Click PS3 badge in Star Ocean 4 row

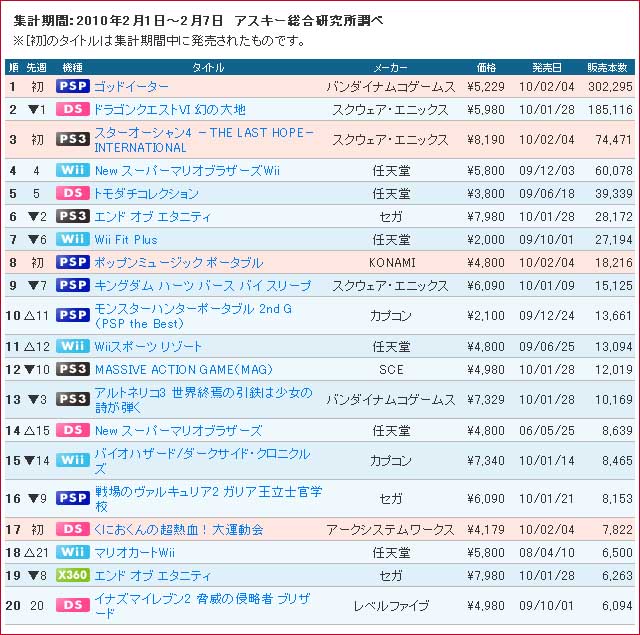(73, 140)
